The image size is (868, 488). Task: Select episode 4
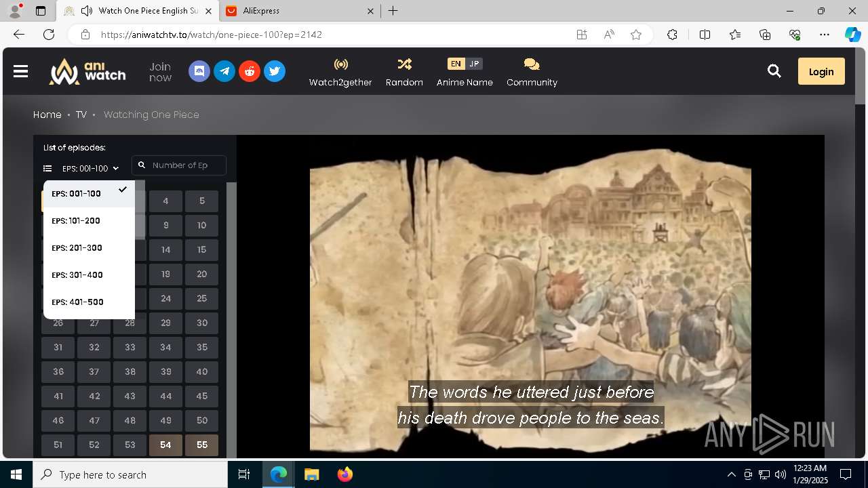[165, 201]
